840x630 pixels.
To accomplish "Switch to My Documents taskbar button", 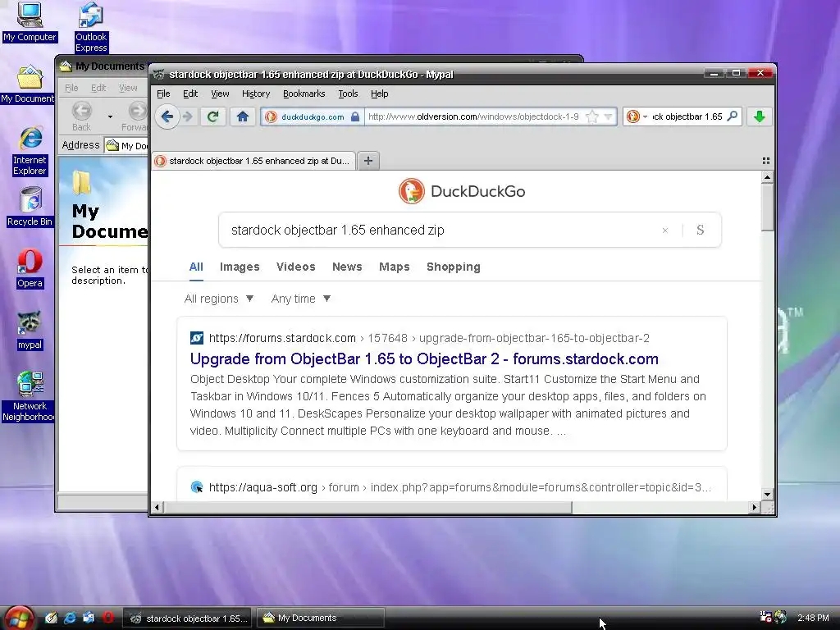I will pos(321,618).
